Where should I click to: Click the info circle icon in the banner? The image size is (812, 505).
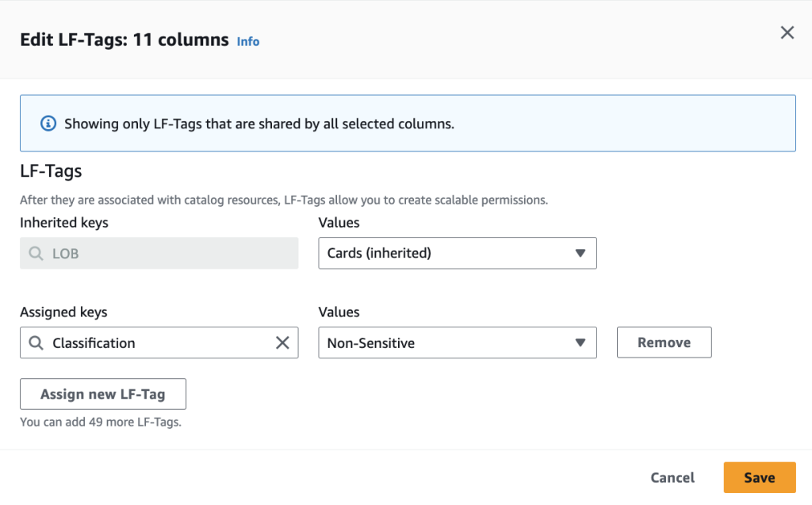(48, 124)
